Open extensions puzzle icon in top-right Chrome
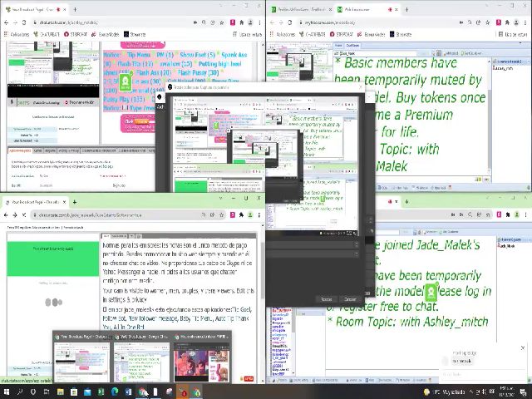 point(508,22)
